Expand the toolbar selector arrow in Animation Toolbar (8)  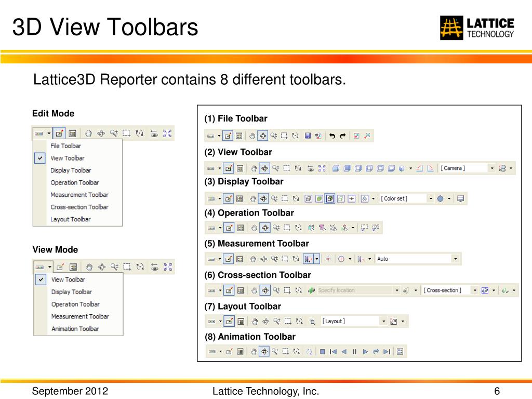220,352
